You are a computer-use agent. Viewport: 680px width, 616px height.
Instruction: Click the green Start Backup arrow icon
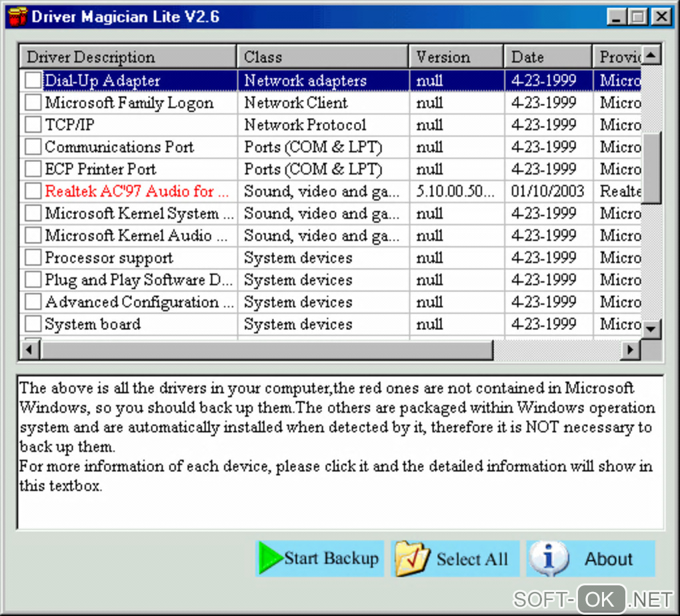tap(271, 558)
